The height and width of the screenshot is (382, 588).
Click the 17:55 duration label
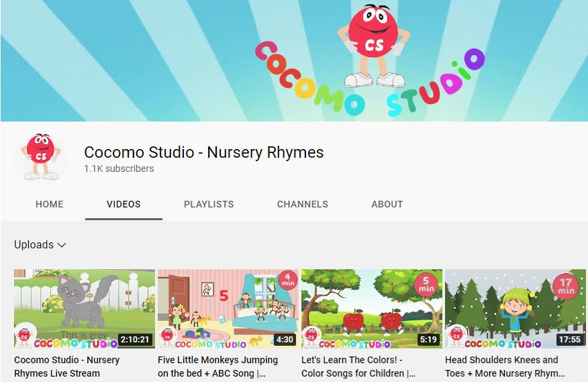point(569,340)
